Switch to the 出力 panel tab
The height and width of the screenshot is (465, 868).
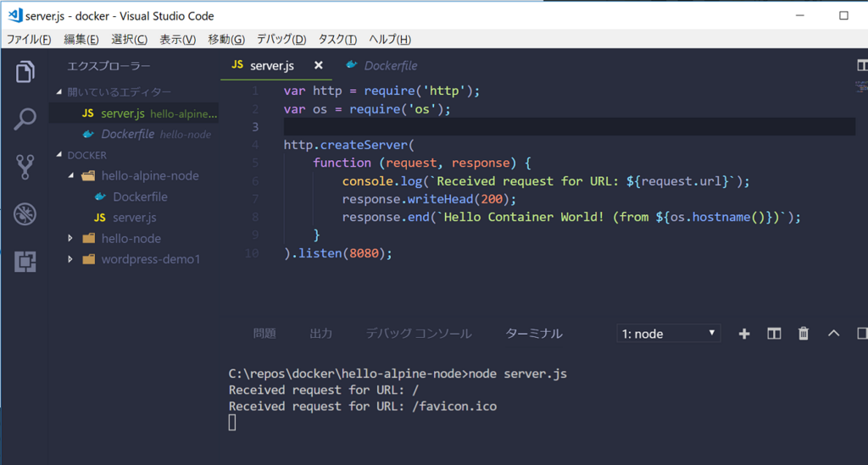click(x=321, y=334)
